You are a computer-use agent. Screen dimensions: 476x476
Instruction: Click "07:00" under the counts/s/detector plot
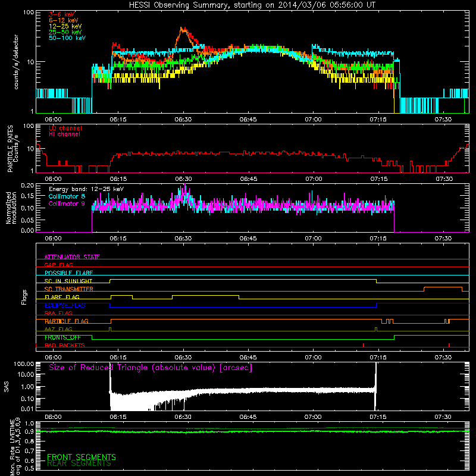tap(314, 120)
